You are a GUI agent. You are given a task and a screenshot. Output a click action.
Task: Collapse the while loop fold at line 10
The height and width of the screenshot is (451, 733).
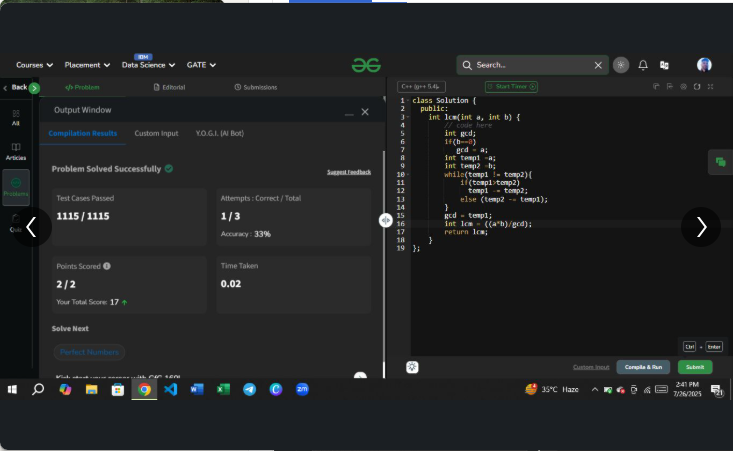click(x=408, y=174)
